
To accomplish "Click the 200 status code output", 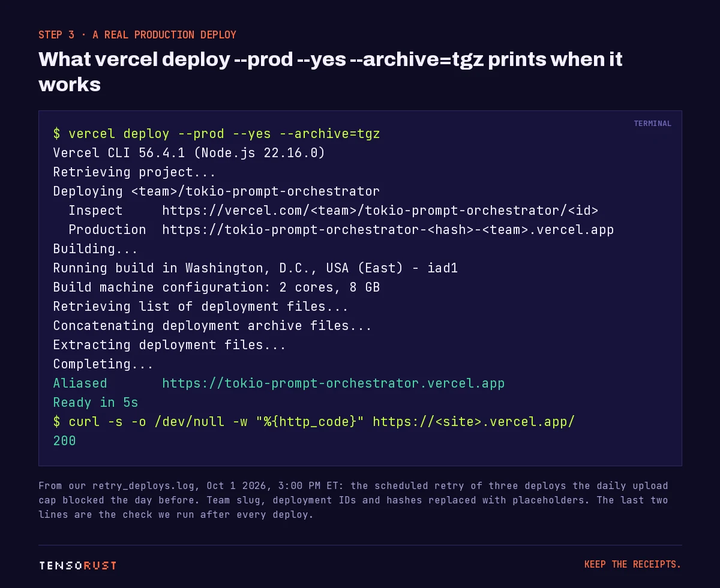I will [65, 440].
